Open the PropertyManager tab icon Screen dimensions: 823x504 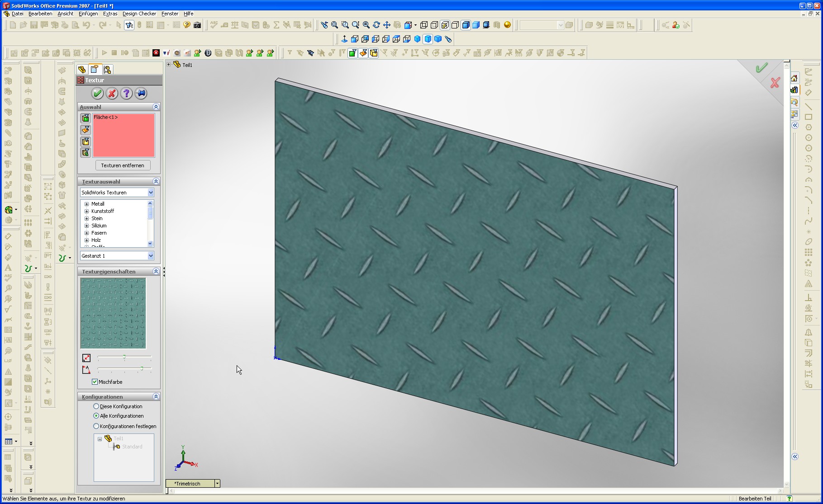click(94, 69)
